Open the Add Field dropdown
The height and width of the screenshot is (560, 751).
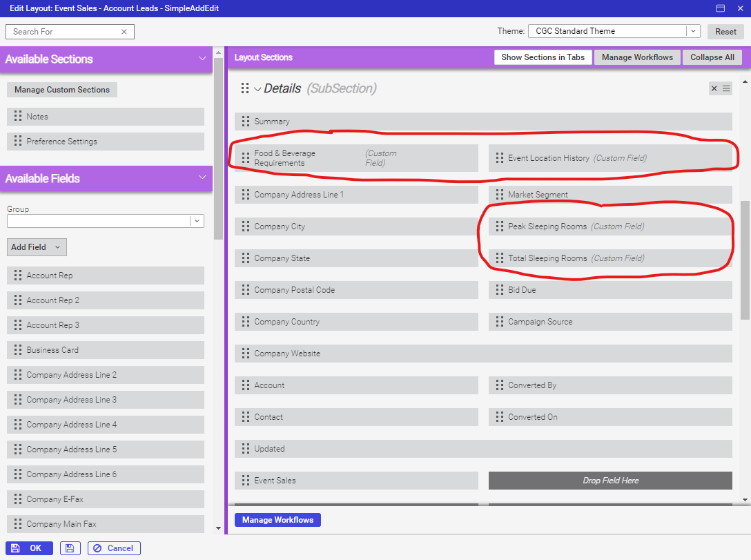[37, 247]
